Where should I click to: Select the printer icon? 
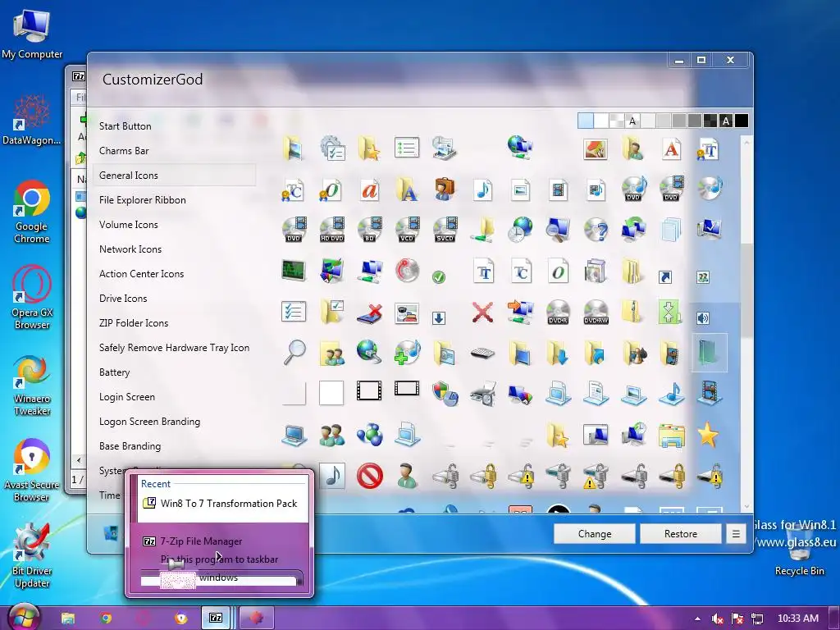pos(482,395)
